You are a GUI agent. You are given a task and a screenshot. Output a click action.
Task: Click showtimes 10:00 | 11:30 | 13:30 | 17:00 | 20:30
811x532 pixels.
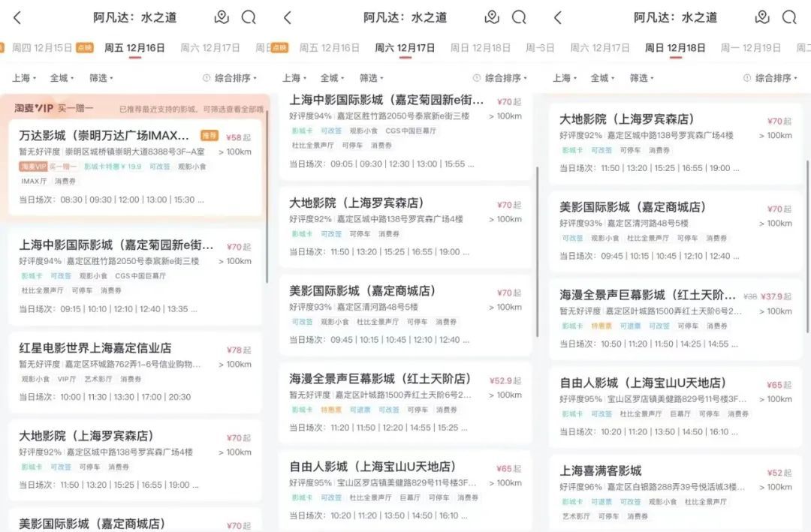[x=125, y=397]
